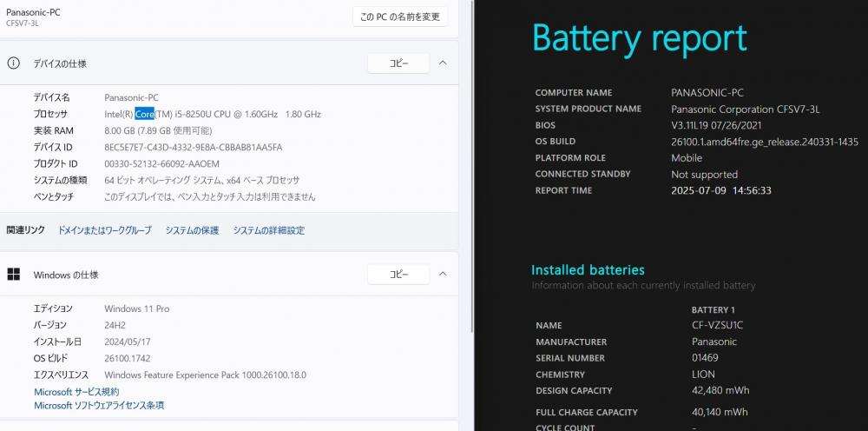Click the FULL CHARGE CAPACITY value

pyautogui.click(x=720, y=412)
